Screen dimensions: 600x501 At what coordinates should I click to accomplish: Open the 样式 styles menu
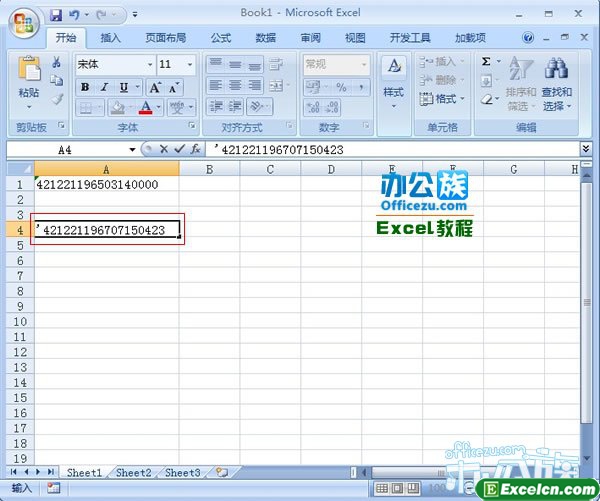tap(394, 82)
